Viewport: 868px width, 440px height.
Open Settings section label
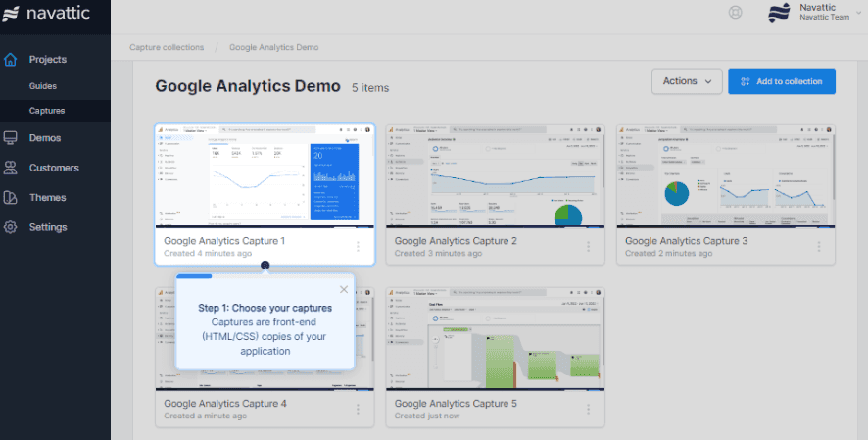click(48, 227)
